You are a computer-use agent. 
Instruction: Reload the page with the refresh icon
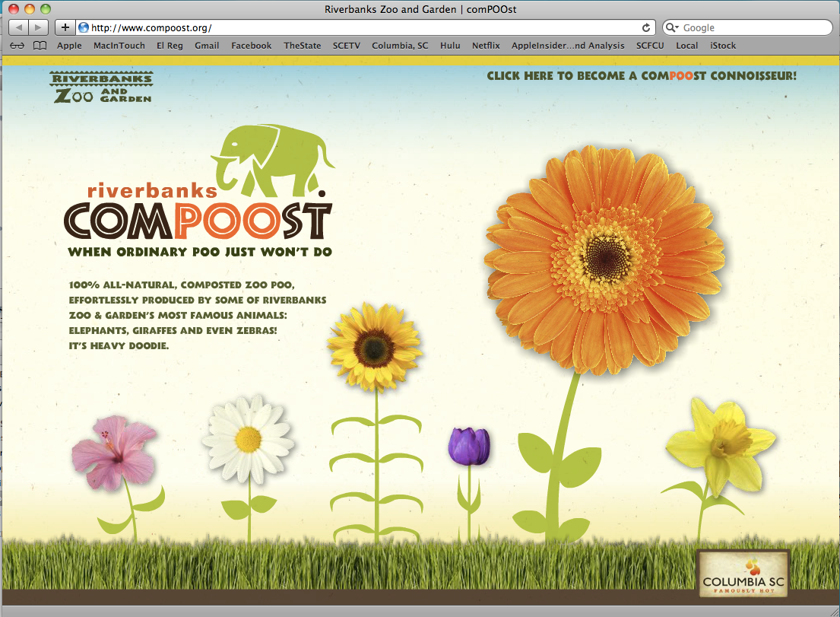[x=646, y=27]
